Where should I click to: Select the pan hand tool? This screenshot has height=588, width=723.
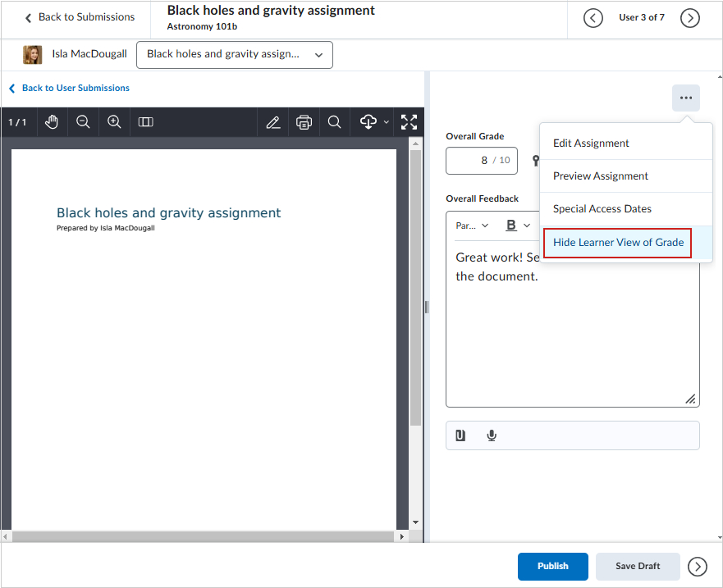pos(52,122)
